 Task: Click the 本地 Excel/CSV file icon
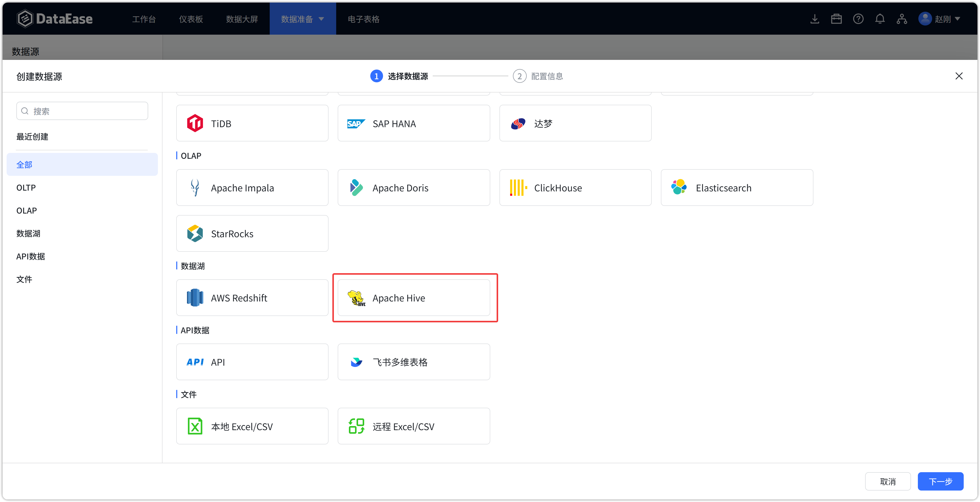[195, 426]
